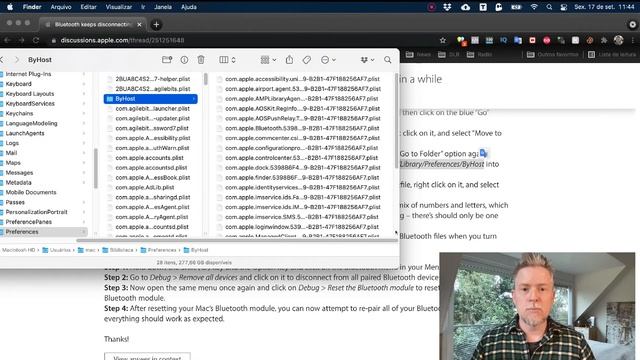Screen dimensions: 640x360
Task: Click the browser profile avatar
Action: [618, 40]
